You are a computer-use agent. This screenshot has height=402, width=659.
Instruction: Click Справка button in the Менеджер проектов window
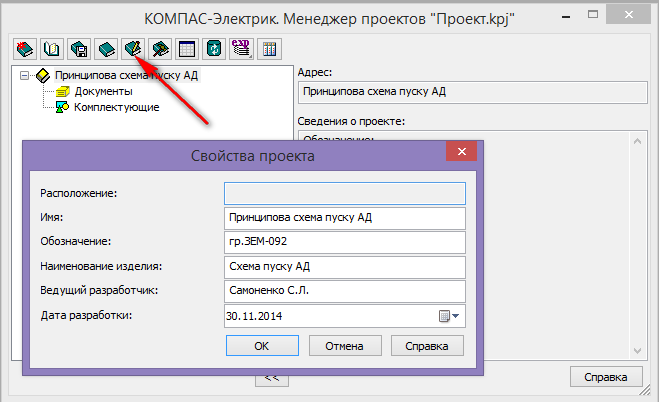(606, 377)
